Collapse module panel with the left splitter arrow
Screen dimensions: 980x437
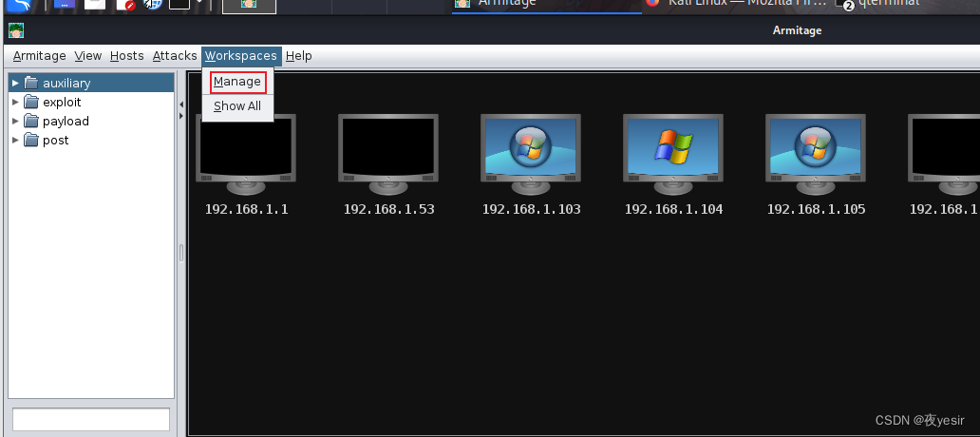point(181,104)
